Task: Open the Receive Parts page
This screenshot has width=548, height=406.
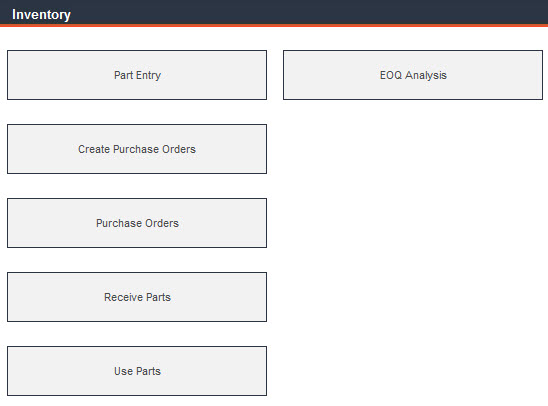Action: click(137, 297)
